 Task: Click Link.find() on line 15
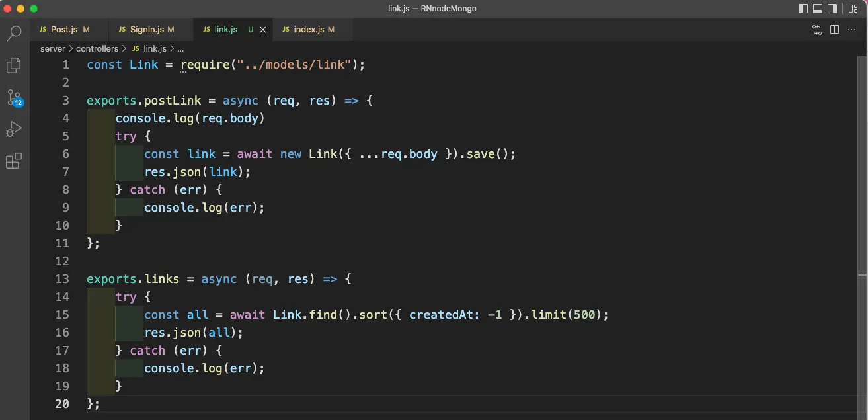click(x=312, y=315)
